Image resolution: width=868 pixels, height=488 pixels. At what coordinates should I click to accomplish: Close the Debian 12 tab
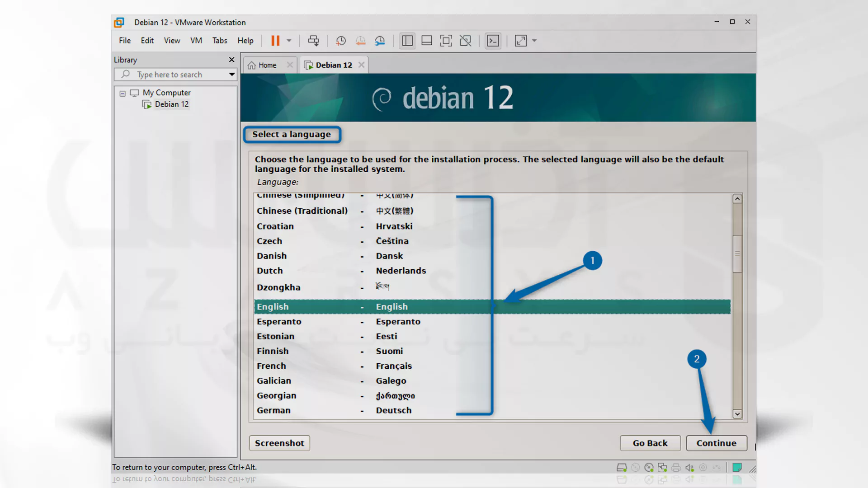point(362,65)
